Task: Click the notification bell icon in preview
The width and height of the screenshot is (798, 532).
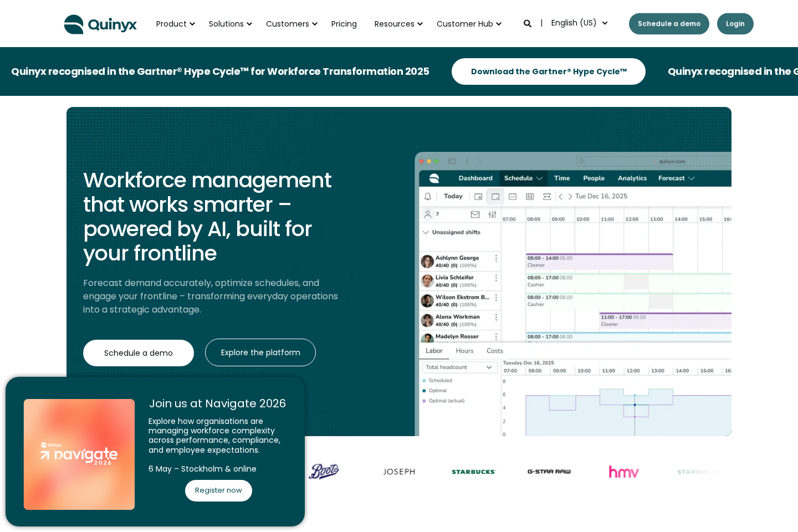Action: (428, 196)
